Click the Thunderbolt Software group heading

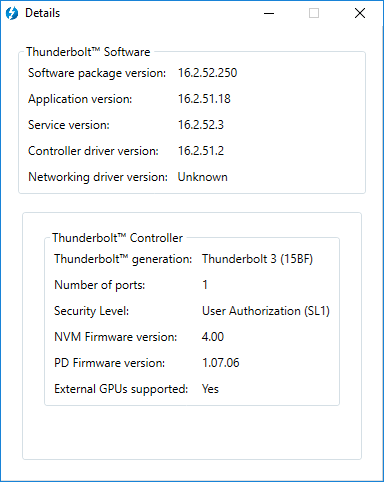[x=88, y=52]
